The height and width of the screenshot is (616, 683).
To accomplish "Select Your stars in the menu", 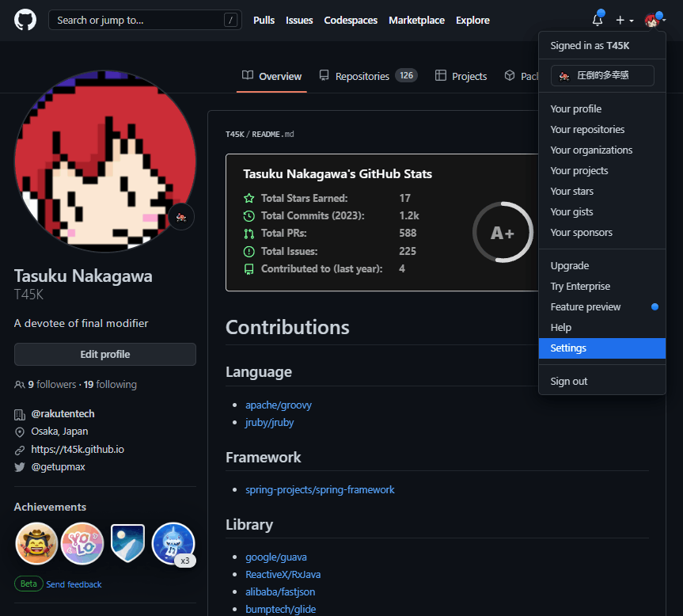I will (602, 192).
